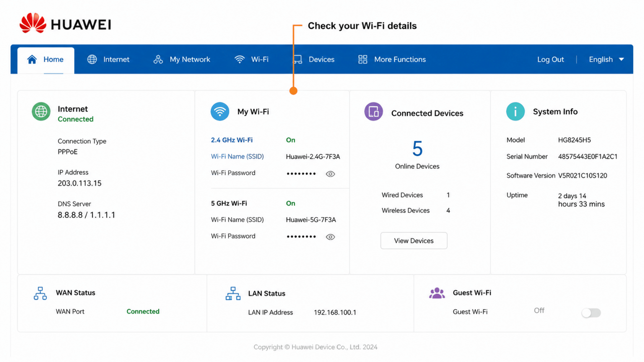Click the blue Wi-Fi Name (SSID) link
This screenshot has width=644, height=362.
pyautogui.click(x=237, y=157)
